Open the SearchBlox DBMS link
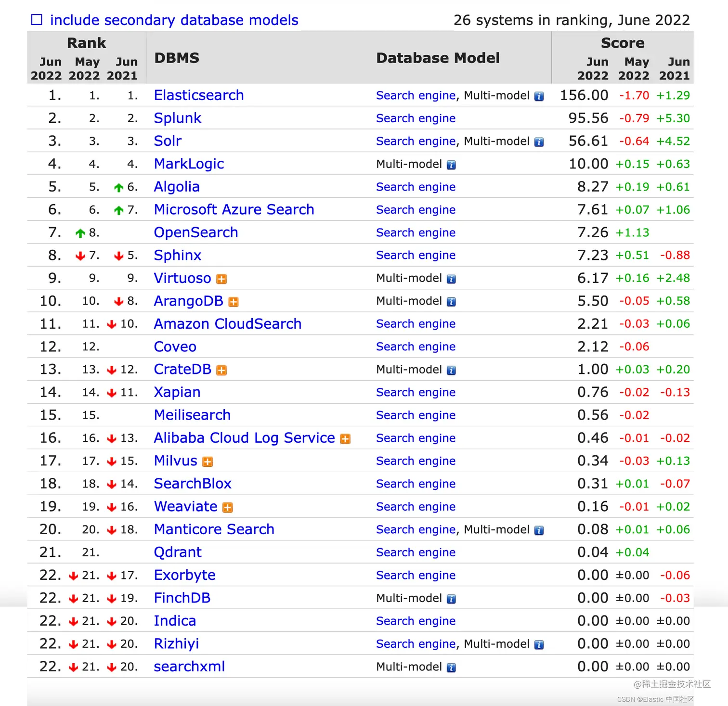This screenshot has height=706, width=728. point(193,484)
